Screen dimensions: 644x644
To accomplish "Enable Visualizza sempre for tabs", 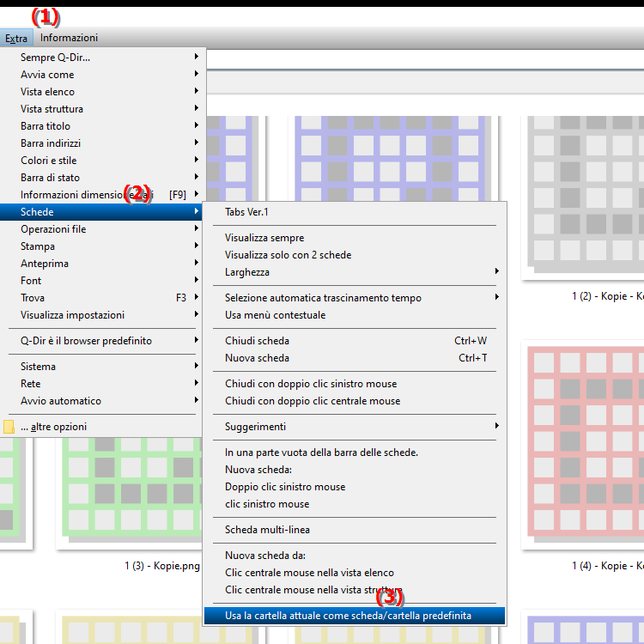I will click(355, 238).
